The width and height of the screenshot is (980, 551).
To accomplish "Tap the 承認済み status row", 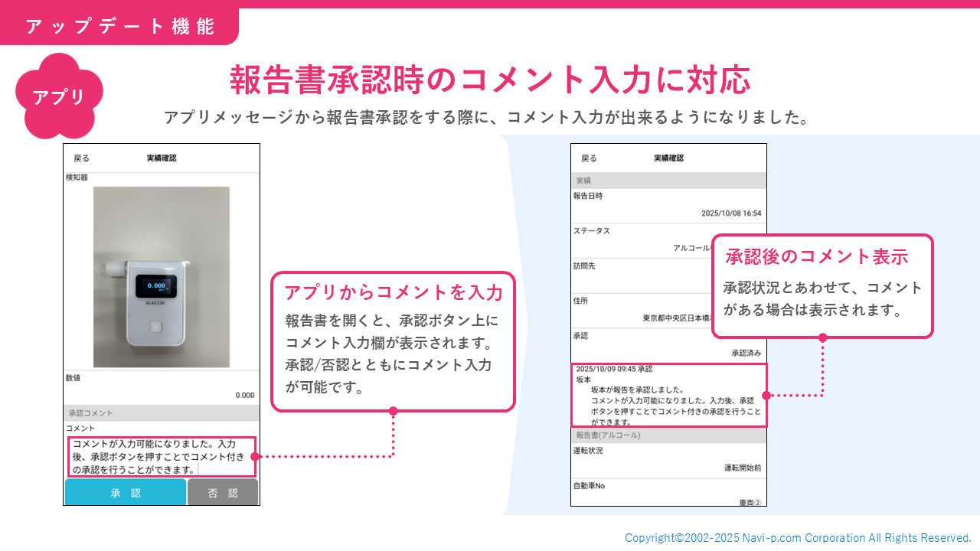I will pos(668,344).
